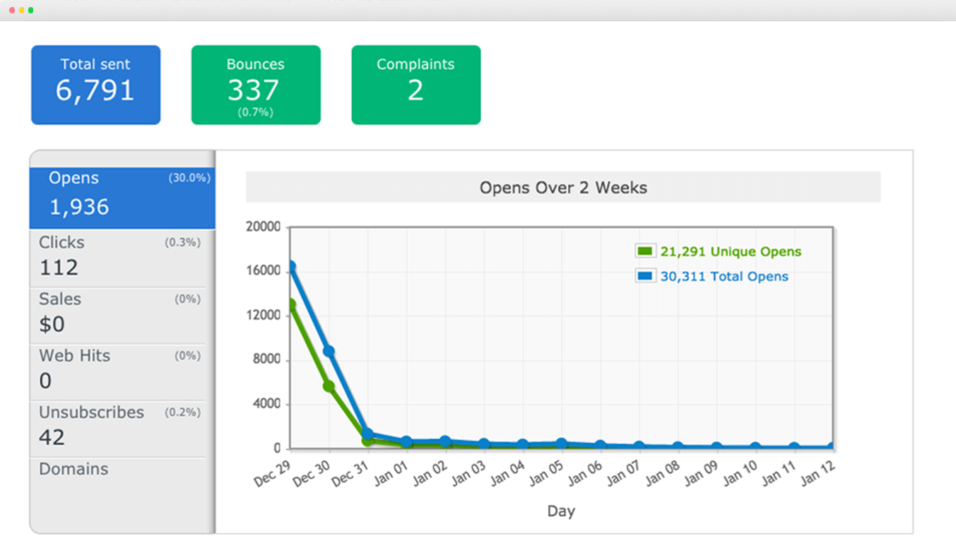The width and height of the screenshot is (956, 560).
Task: Open the Complaints stat card
Action: pos(415,85)
